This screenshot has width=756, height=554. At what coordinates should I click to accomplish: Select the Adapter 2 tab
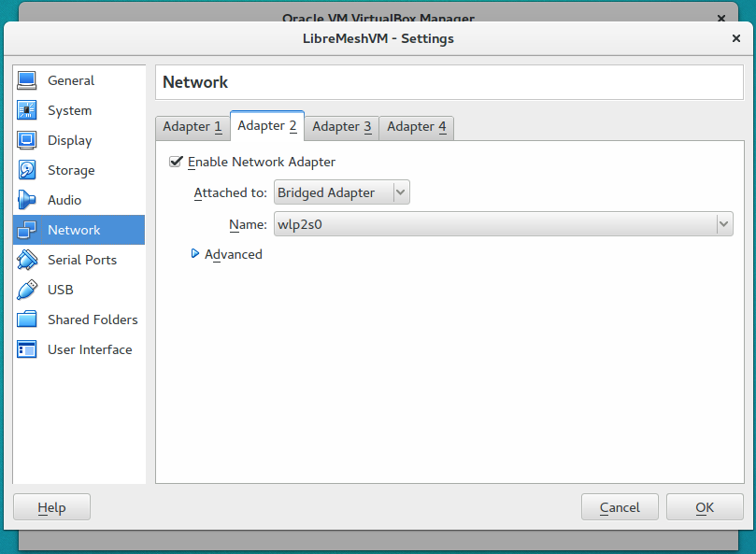(267, 126)
